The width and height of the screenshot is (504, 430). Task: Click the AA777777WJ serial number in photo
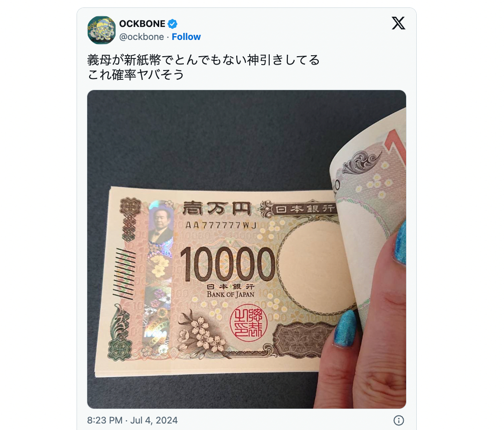coord(221,225)
